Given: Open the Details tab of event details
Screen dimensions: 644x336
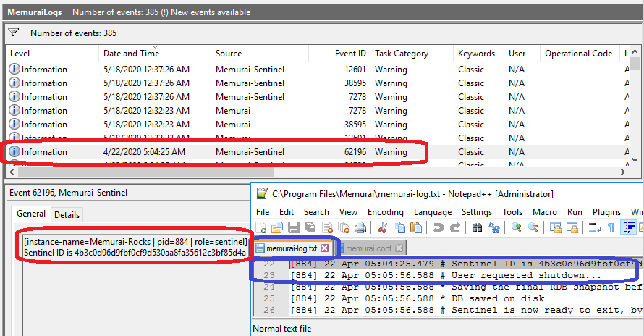Looking at the screenshot, I should 67,214.
